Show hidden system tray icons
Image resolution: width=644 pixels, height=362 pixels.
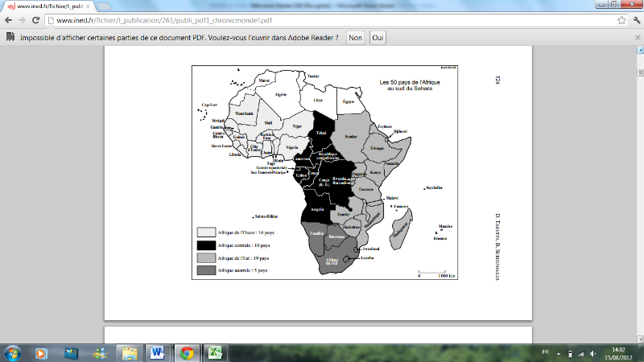[558, 352]
